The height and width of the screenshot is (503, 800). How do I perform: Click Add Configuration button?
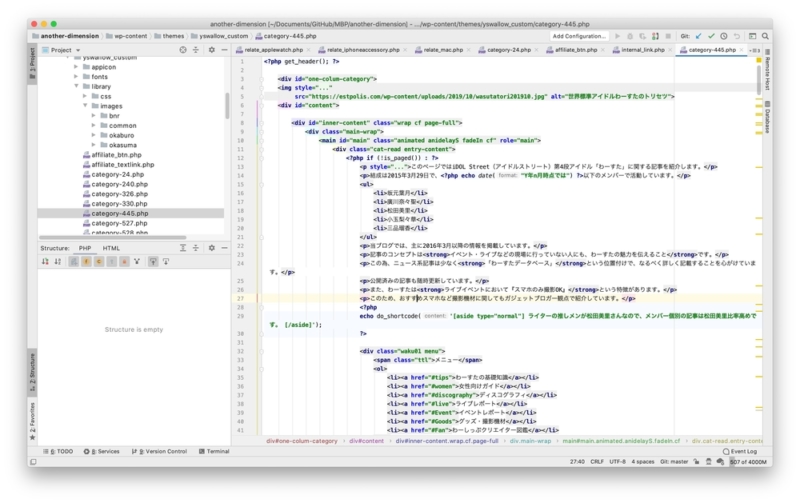click(579, 36)
